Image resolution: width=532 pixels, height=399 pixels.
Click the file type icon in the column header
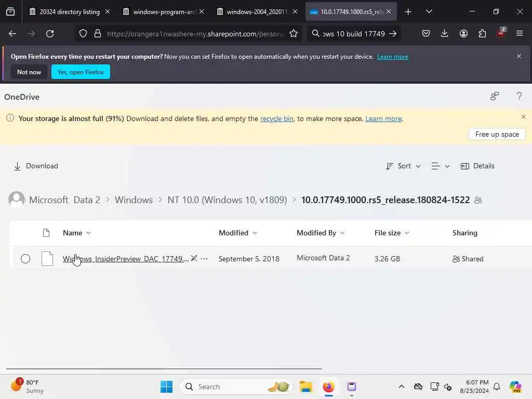(x=46, y=233)
